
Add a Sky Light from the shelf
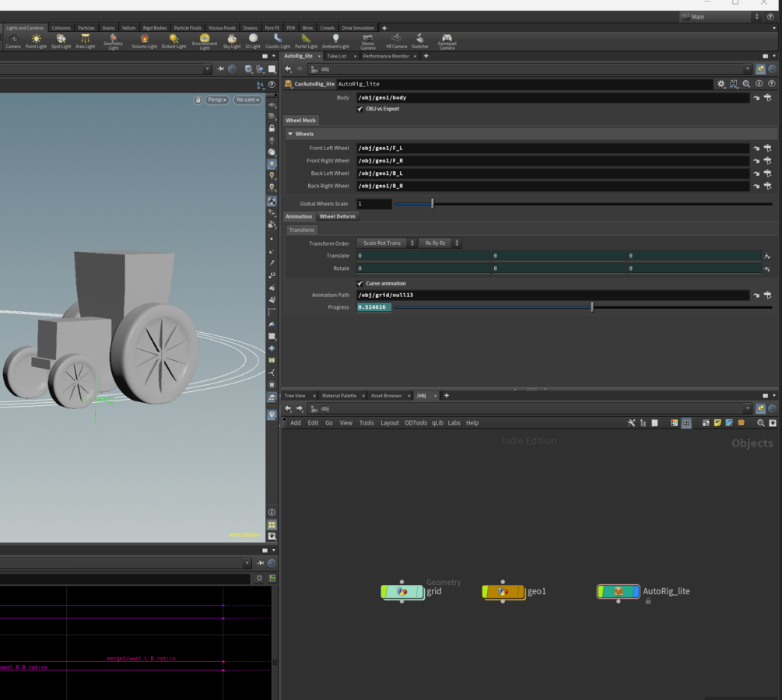(232, 40)
